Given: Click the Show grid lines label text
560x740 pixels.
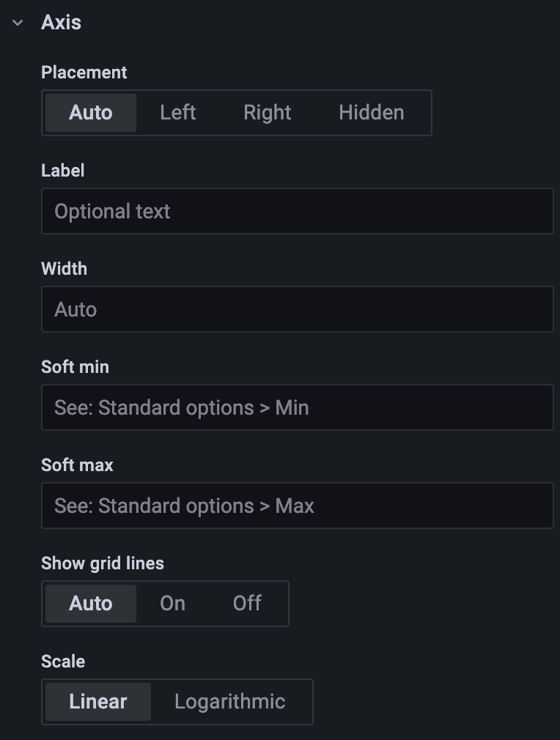Looking at the screenshot, I should 103,563.
